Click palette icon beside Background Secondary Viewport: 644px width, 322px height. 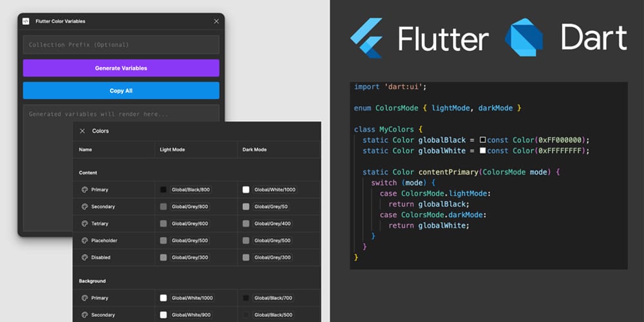tap(84, 315)
